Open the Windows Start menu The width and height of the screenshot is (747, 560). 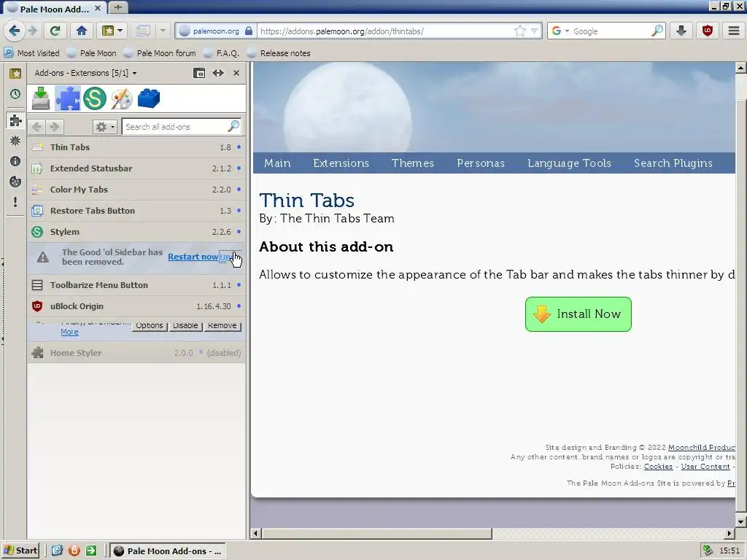20,551
